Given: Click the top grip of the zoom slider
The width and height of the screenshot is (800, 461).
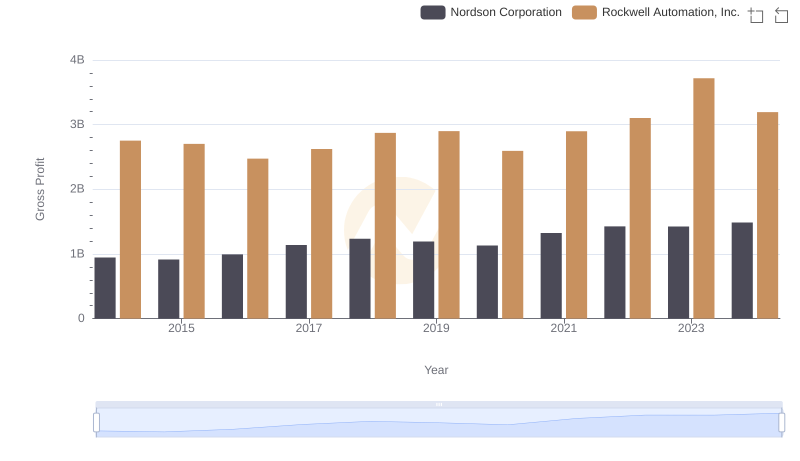Looking at the screenshot, I should [x=439, y=404].
